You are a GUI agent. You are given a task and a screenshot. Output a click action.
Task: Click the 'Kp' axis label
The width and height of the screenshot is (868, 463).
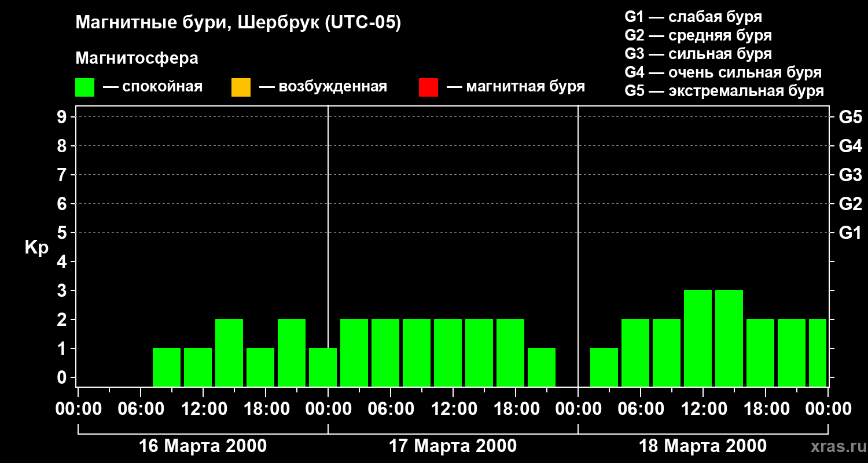(36, 248)
